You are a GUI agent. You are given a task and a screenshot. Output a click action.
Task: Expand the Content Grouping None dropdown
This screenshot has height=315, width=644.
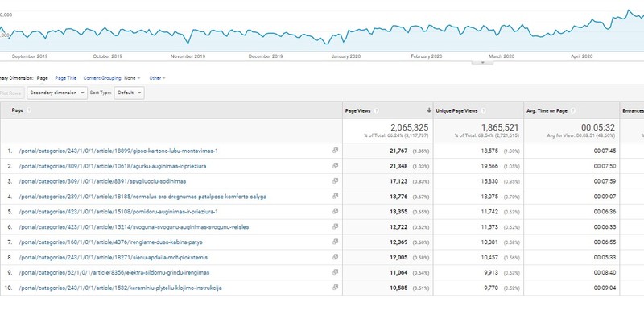(132, 77)
